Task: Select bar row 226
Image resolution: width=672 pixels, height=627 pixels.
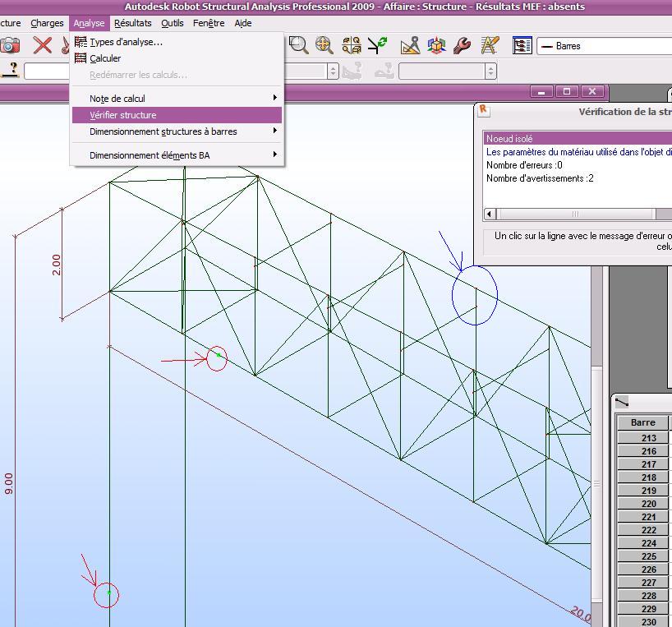Action: 643,569
